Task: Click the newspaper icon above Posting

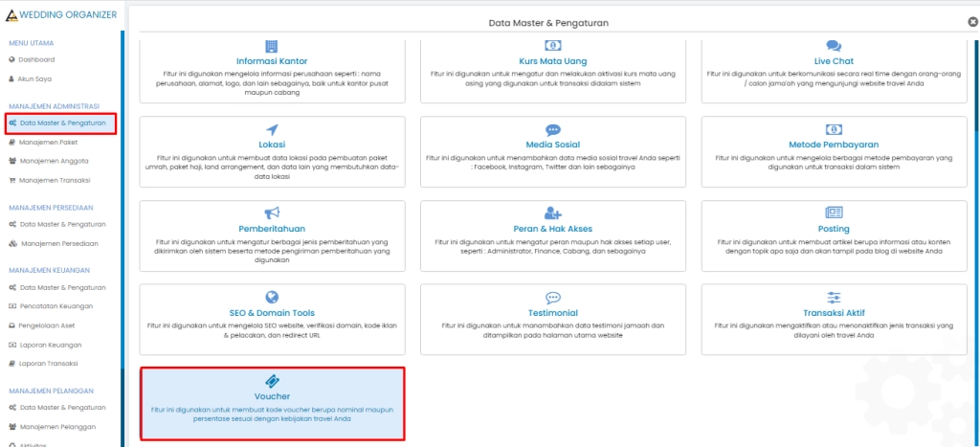Action: tap(834, 212)
